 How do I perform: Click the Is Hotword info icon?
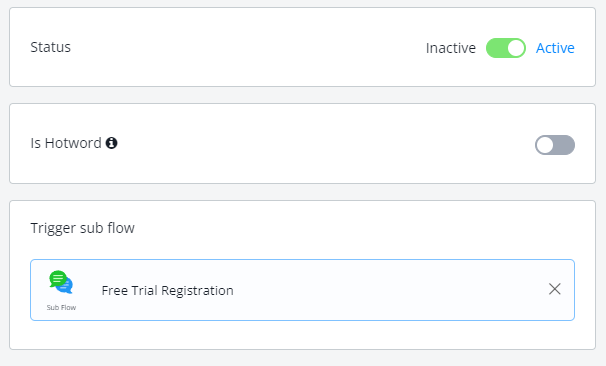pos(112,143)
